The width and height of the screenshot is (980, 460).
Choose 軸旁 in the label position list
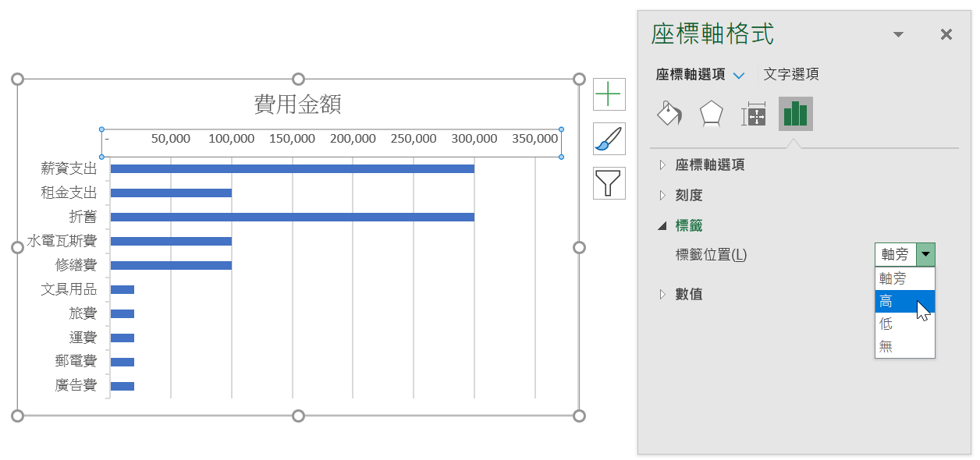pyautogui.click(x=905, y=279)
